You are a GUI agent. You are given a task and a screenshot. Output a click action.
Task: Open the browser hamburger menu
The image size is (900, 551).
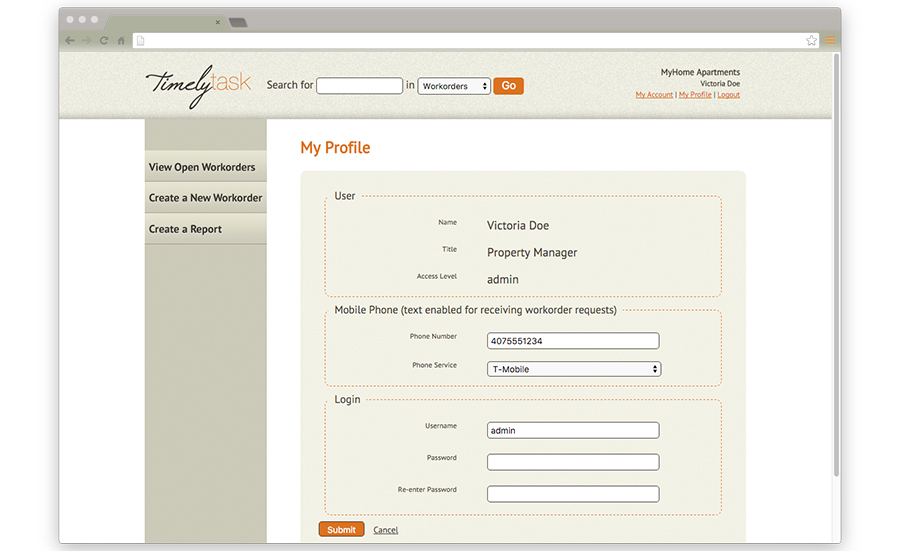(830, 41)
